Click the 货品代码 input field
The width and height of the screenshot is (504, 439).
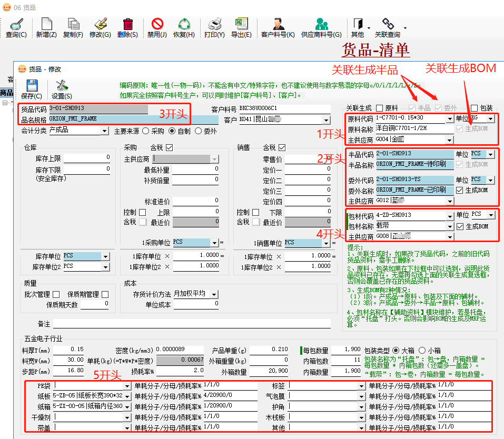pyautogui.click(x=98, y=109)
